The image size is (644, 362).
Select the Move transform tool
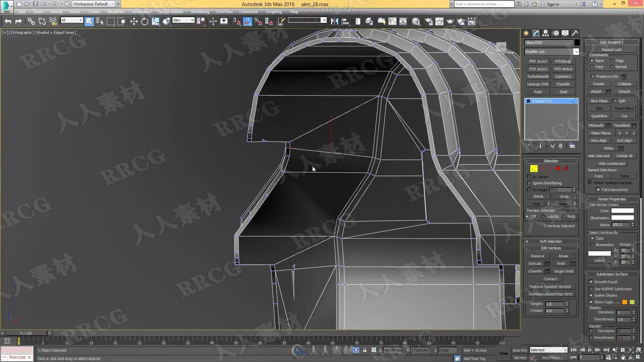(x=134, y=22)
